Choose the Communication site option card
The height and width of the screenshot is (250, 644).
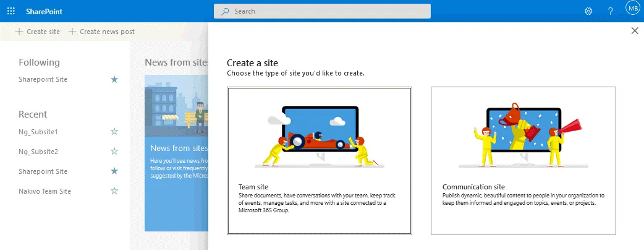[523, 161]
